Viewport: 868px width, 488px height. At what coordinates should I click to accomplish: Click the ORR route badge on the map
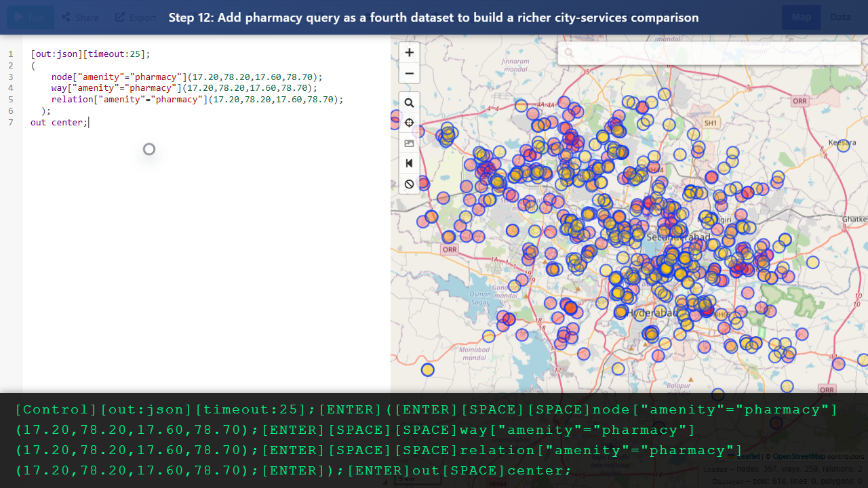tap(450, 249)
